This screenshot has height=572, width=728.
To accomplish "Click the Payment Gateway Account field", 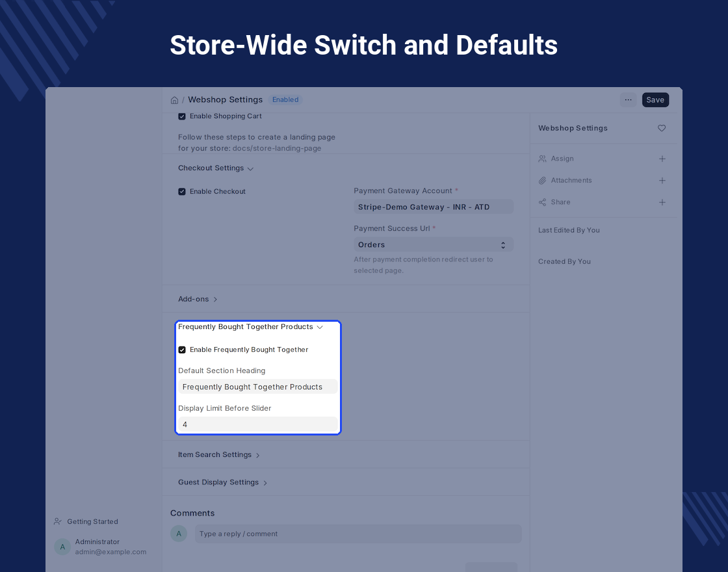I will coord(433,207).
